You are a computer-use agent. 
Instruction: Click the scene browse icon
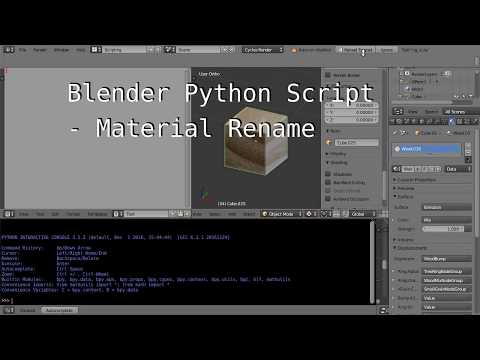(170, 50)
